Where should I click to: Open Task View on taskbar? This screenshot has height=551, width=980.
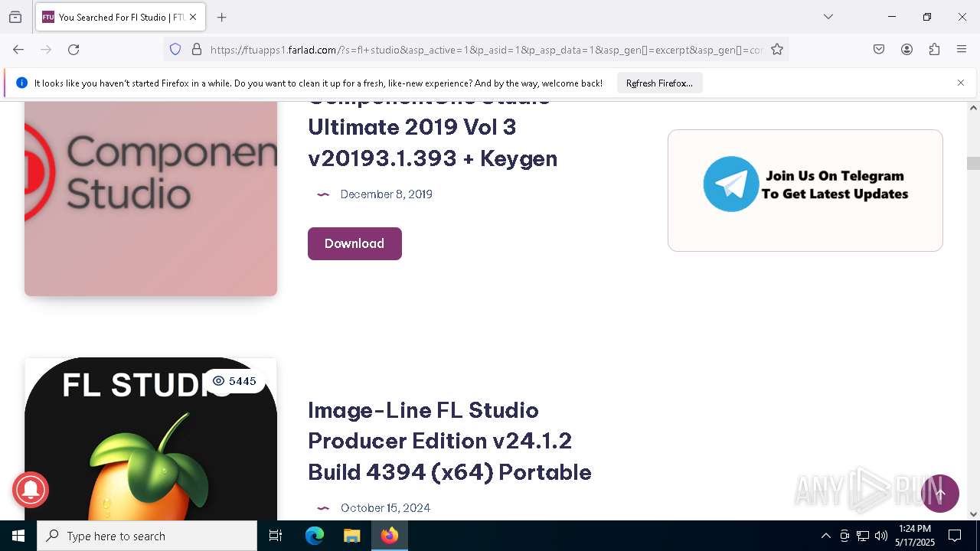tap(276, 536)
